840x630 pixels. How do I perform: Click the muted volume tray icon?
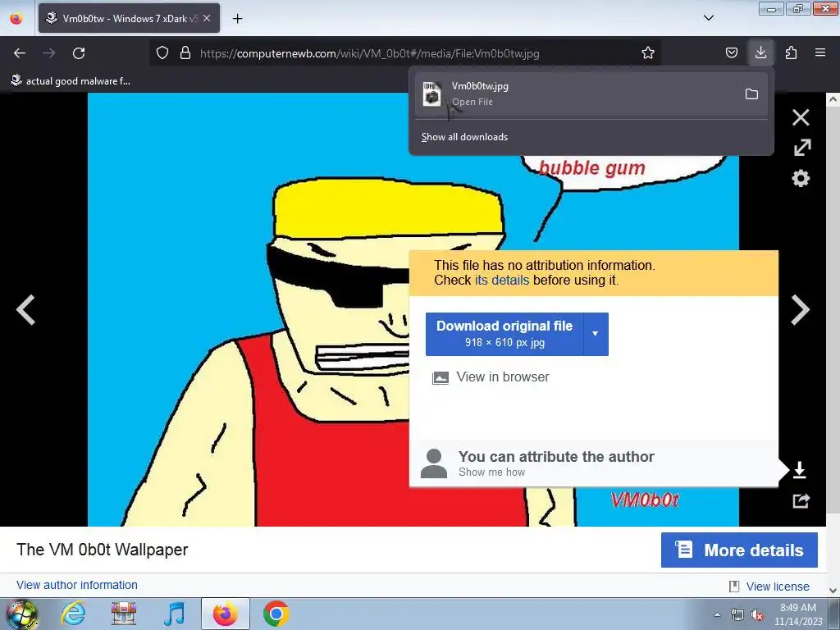(757, 615)
